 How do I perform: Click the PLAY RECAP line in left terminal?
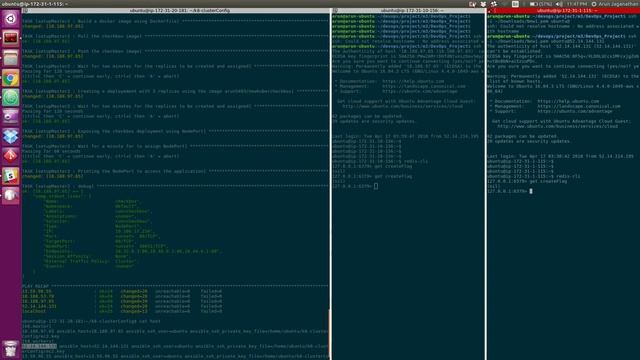(x=176, y=286)
